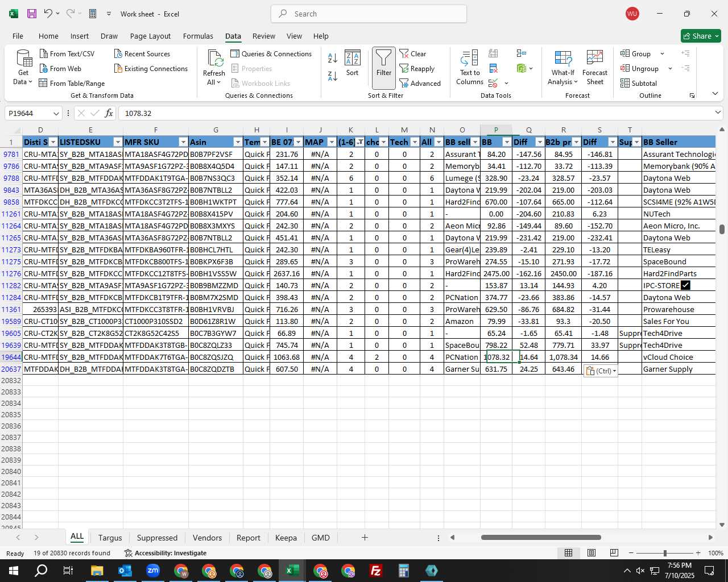Import data From Text/CSV
Viewport: 728px width, 582px height.
pyautogui.click(x=67, y=53)
